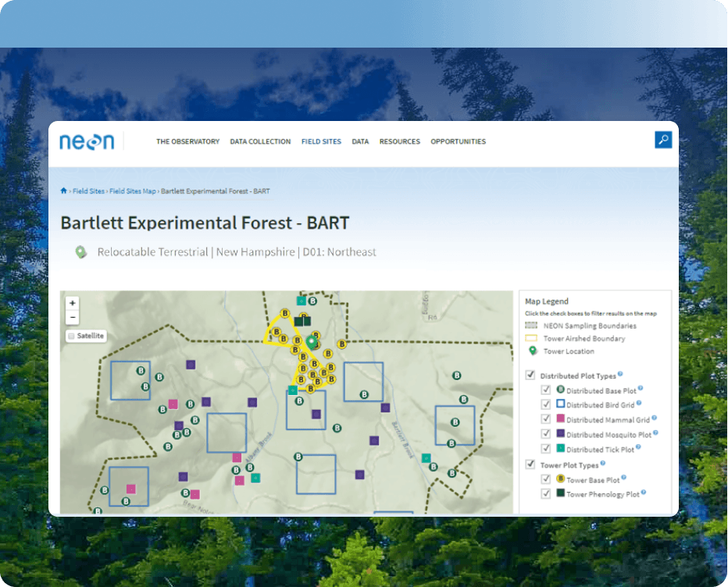Open help icon beside Tower Base Plot
The width and height of the screenshot is (728, 587).
[x=623, y=477]
